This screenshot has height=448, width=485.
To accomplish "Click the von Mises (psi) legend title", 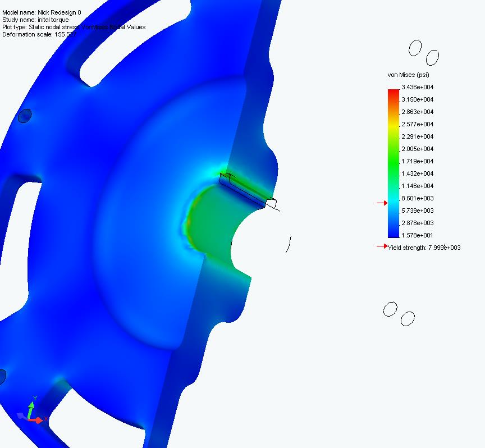I will coord(408,75).
